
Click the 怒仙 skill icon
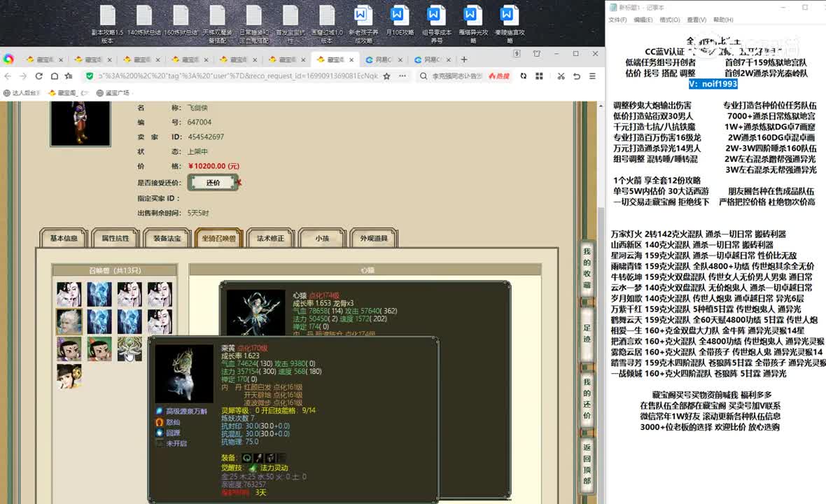pyautogui.click(x=160, y=422)
